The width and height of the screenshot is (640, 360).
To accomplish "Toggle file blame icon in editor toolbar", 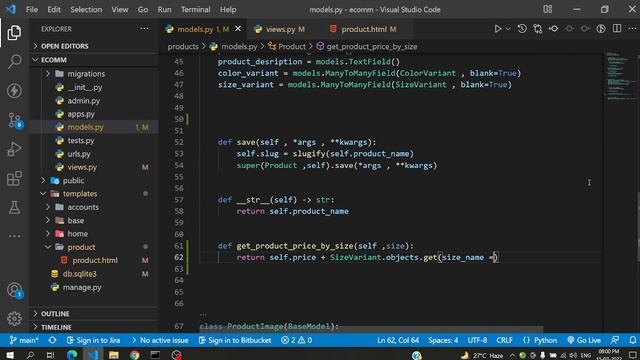I will 601,29.
